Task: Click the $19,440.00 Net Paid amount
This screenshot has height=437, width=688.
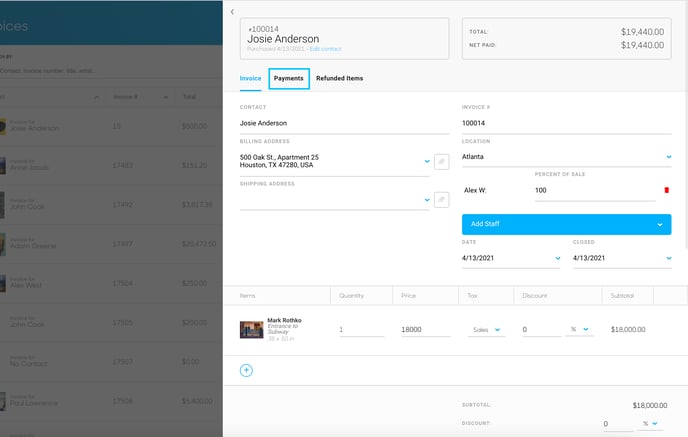Action: pos(642,45)
